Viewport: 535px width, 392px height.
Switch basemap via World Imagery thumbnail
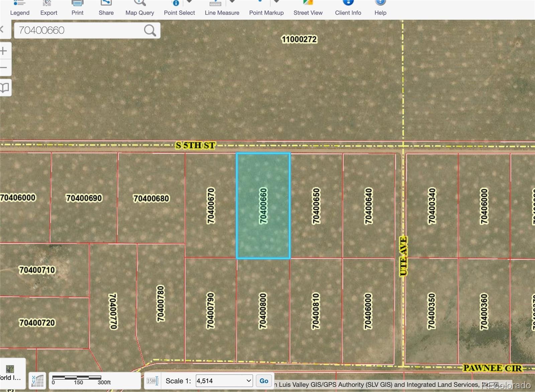pyautogui.click(x=10, y=373)
